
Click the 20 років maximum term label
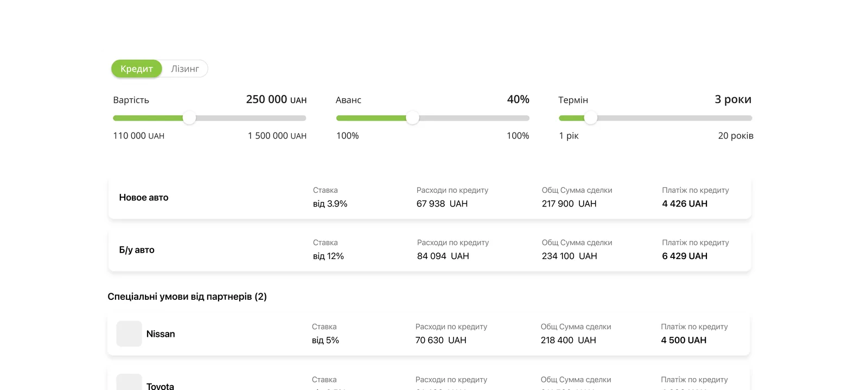(736, 136)
